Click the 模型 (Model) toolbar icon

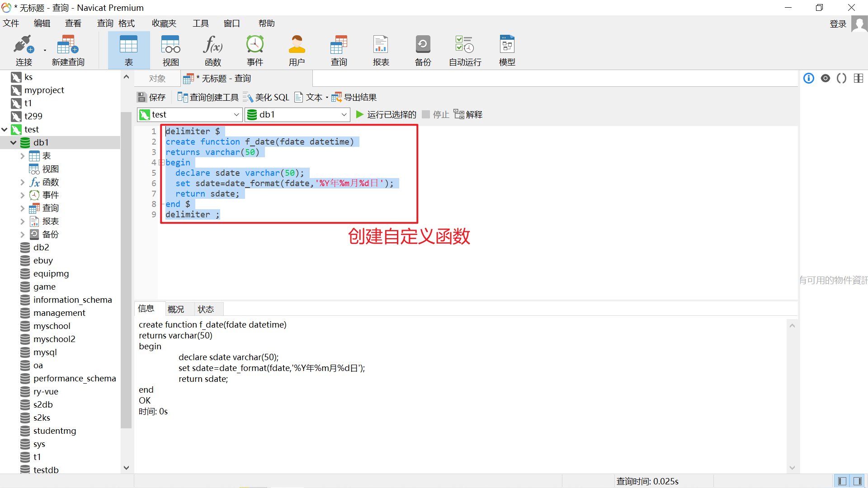[x=507, y=50]
